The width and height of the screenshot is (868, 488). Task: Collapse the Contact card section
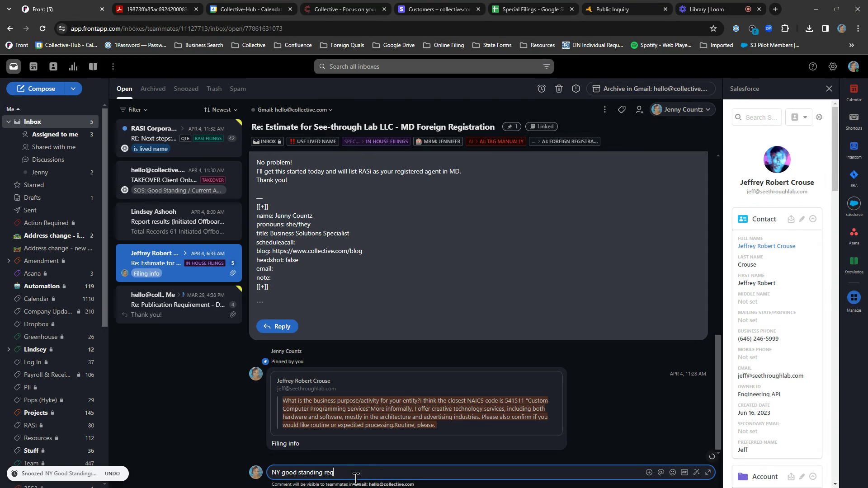click(x=813, y=219)
